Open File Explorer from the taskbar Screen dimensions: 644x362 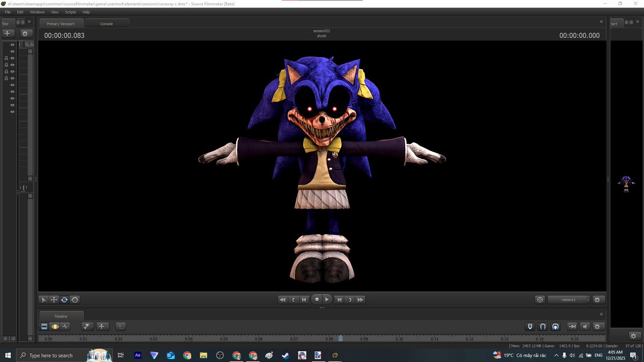(203, 355)
